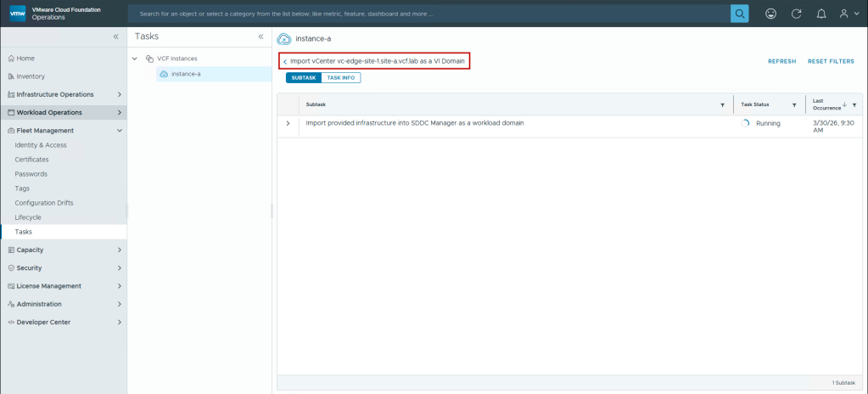Click the Fleet Management icon

point(11,131)
